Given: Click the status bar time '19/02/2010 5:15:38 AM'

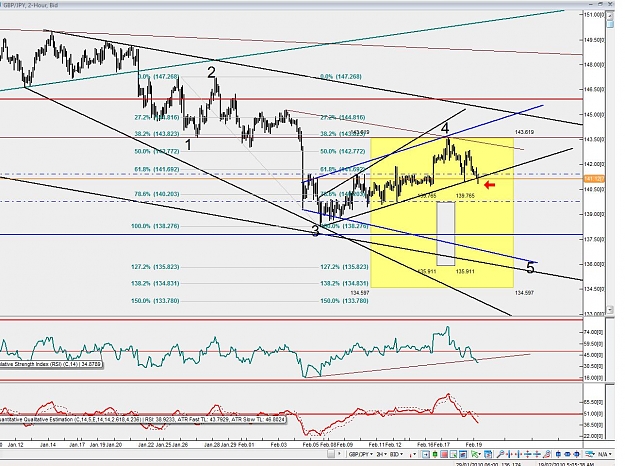Looking at the screenshot, I should pos(567,464).
